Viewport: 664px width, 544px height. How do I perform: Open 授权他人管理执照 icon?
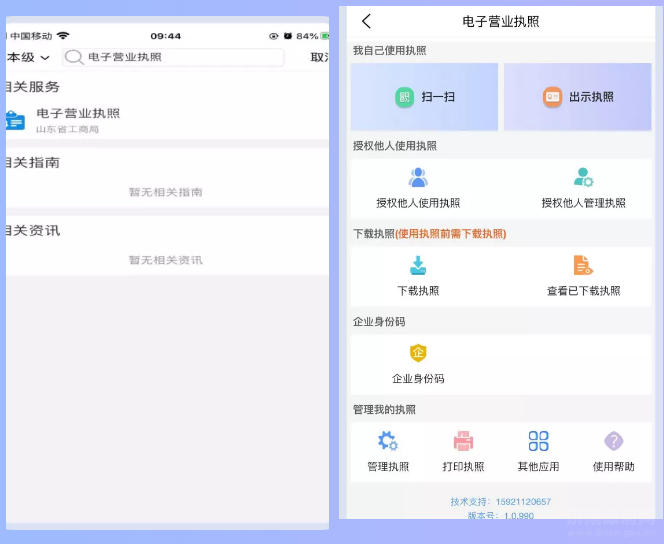[584, 178]
